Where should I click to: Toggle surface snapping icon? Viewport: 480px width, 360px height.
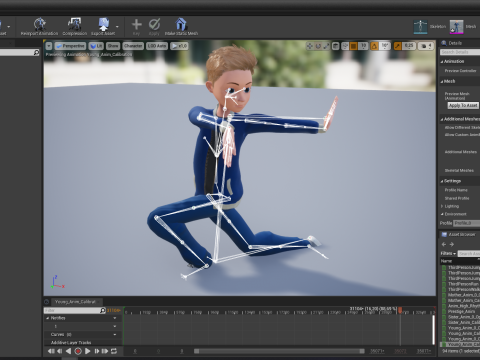point(345,46)
